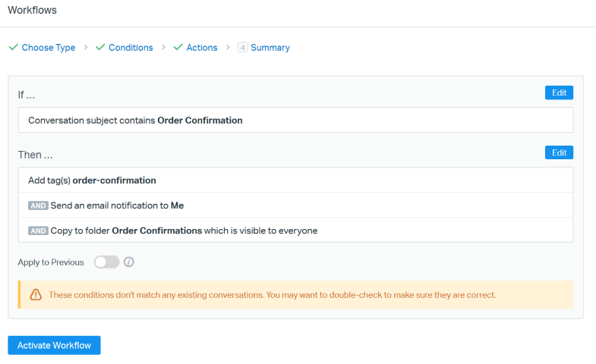
Task: Click the AND badge on Copy to folder row
Action: 38,231
